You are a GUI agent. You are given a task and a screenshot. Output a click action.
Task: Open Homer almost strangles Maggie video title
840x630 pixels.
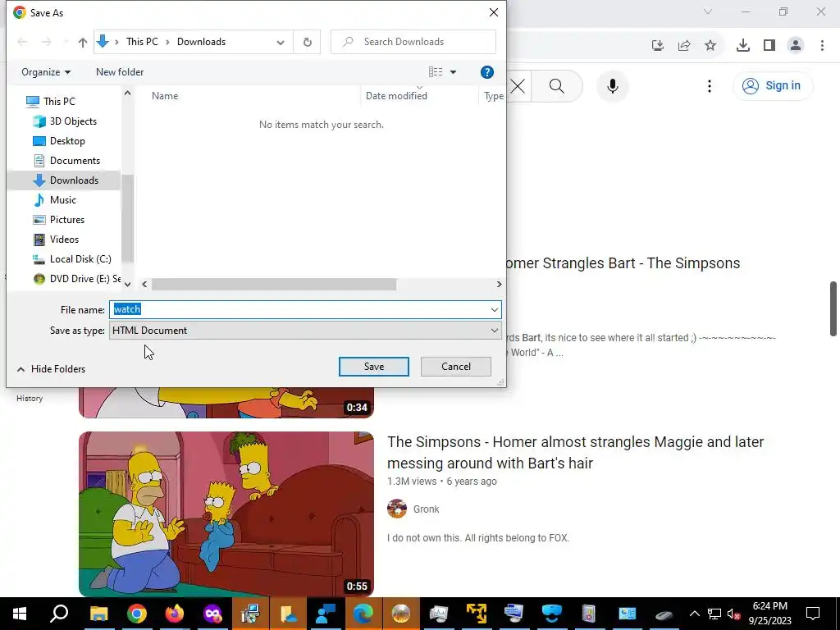click(575, 452)
